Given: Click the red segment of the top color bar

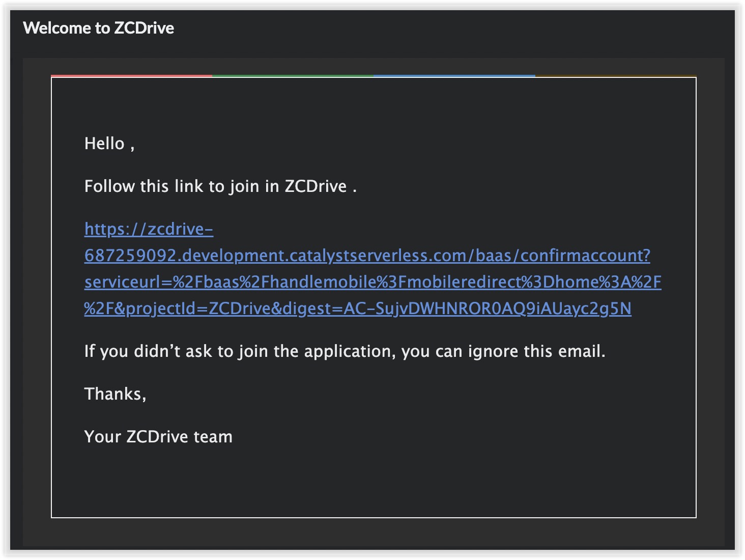Looking at the screenshot, I should pyautogui.click(x=131, y=76).
